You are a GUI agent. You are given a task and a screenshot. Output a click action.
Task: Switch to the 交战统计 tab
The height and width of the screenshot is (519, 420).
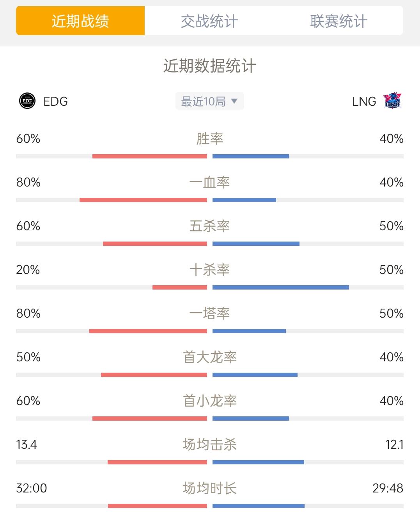click(x=209, y=21)
